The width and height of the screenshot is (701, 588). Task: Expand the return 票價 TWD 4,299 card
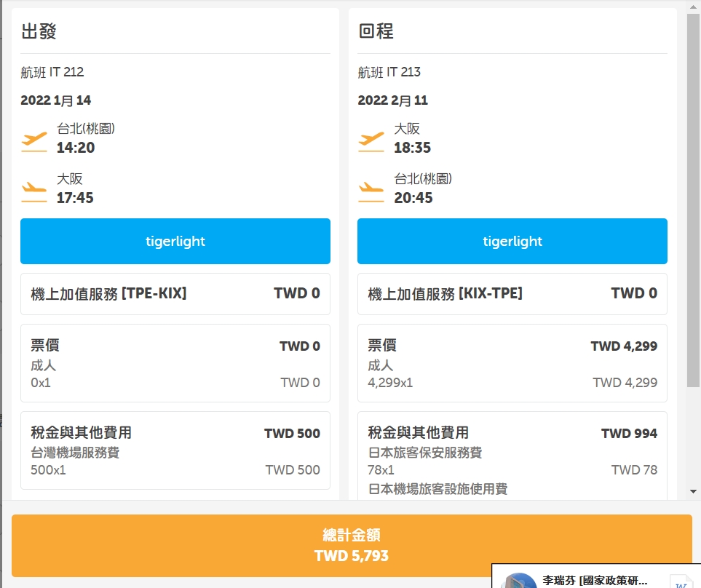click(x=512, y=363)
